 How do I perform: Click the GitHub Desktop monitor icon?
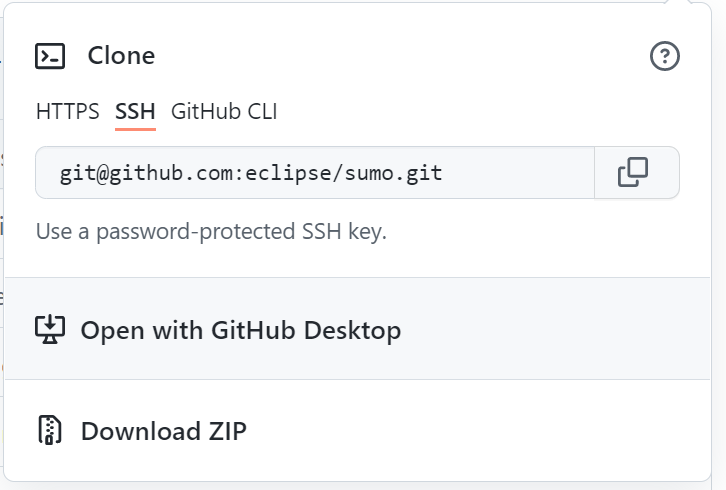(50, 329)
